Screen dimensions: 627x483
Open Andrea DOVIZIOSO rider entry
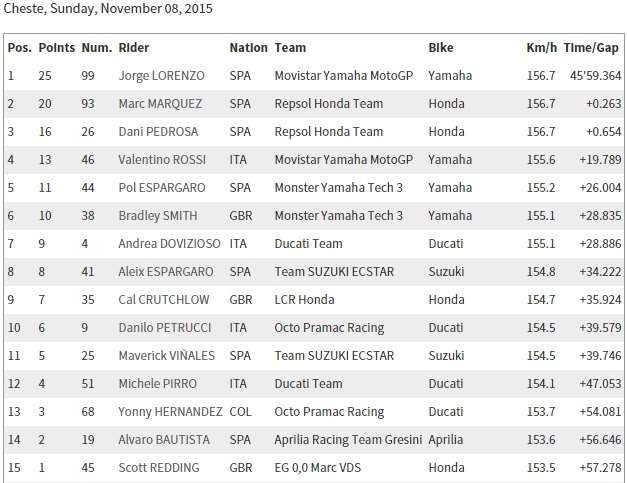tap(169, 243)
